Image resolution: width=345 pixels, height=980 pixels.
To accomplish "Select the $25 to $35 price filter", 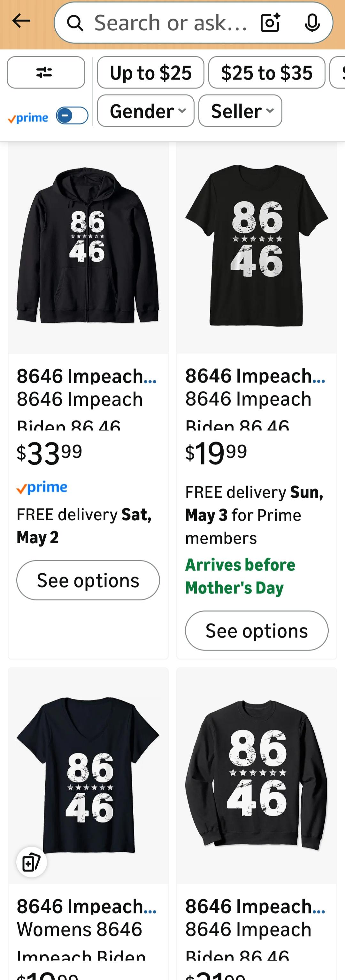I will click(266, 72).
